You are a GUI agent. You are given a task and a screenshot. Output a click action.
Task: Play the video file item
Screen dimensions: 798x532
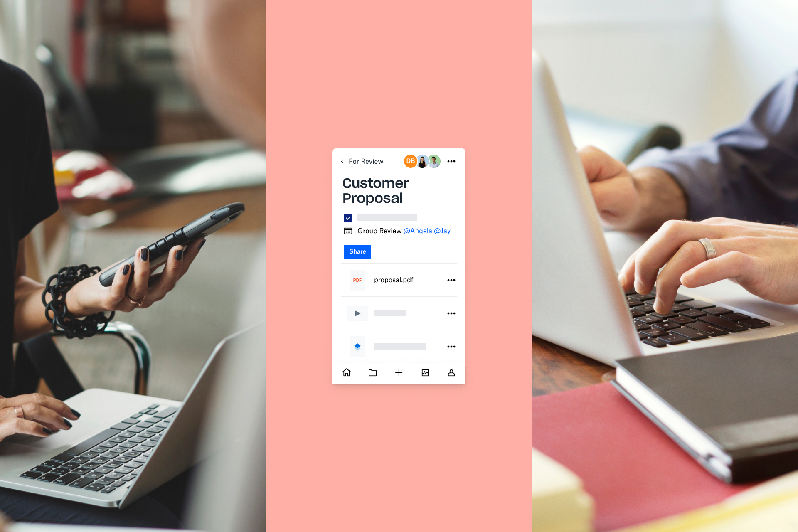(x=357, y=313)
